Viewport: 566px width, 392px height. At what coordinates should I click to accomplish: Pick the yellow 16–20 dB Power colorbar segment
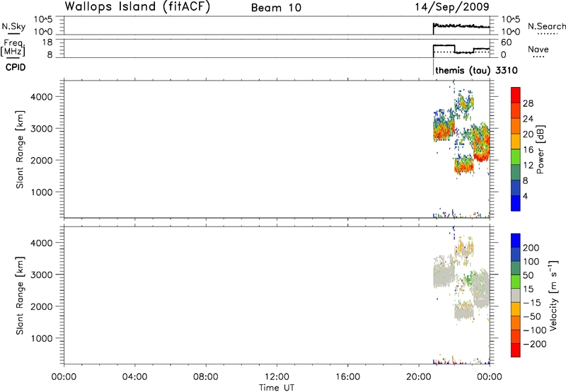point(516,142)
